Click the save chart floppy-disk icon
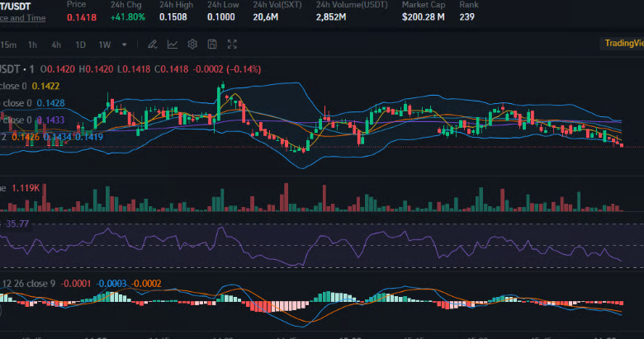Image resolution: width=644 pixels, height=339 pixels. [x=212, y=45]
